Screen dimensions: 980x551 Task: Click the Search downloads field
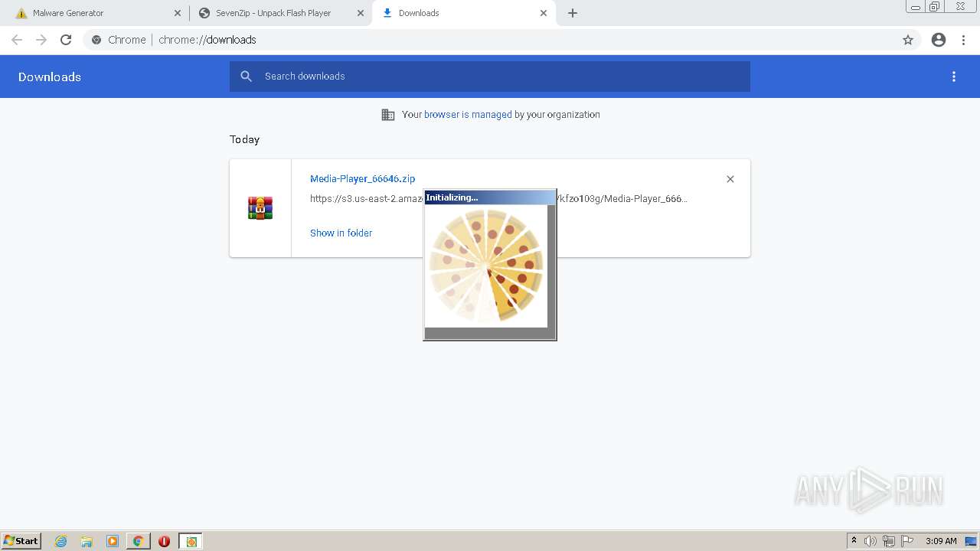click(490, 77)
